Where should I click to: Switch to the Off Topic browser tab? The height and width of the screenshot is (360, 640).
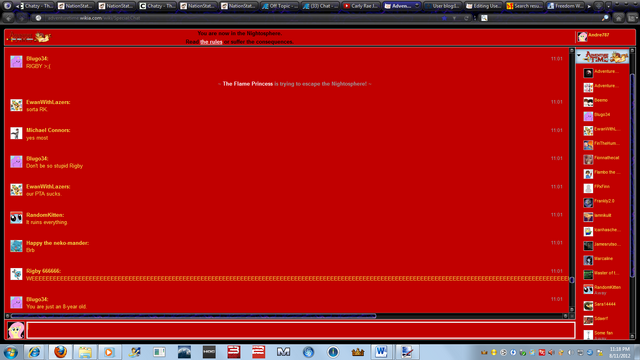280,6
